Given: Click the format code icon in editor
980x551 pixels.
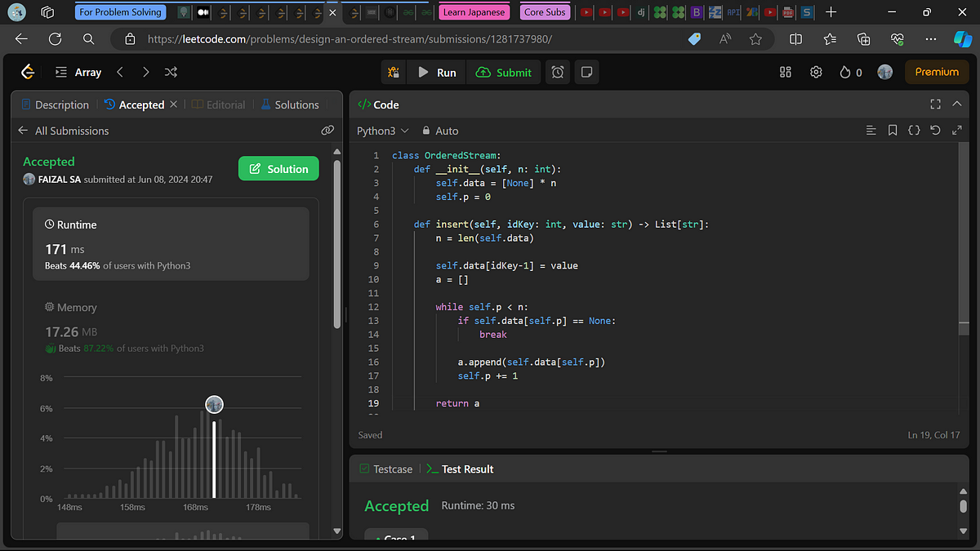Looking at the screenshot, I should 871,131.
